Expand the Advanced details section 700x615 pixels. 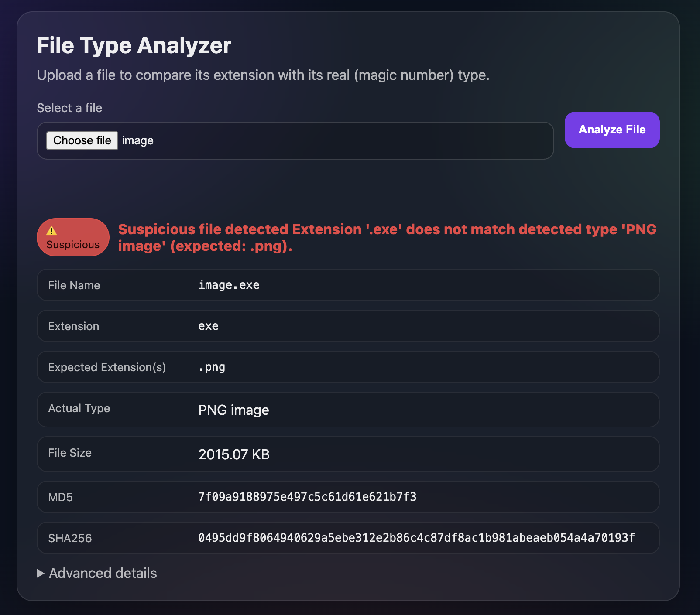click(x=97, y=573)
